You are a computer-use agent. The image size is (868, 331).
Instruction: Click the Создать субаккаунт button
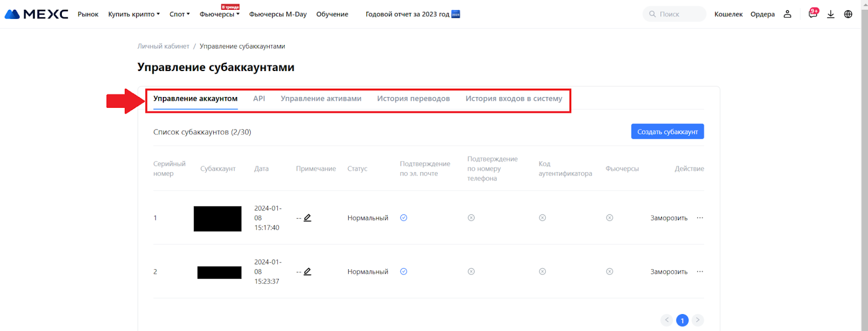(x=667, y=132)
